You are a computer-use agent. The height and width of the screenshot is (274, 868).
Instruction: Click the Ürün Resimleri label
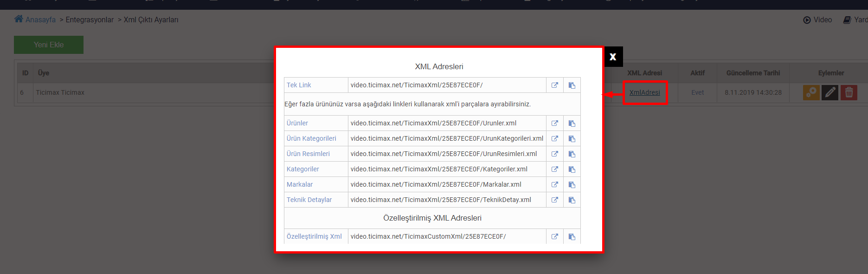pos(308,154)
